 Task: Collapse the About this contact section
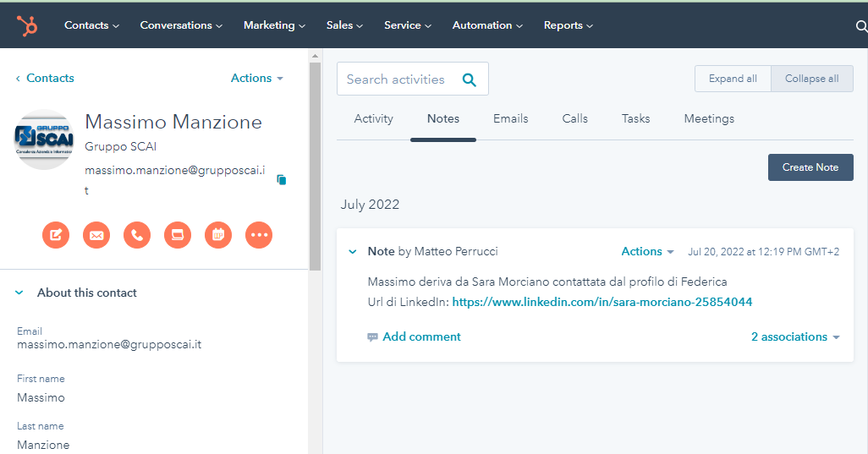19,293
